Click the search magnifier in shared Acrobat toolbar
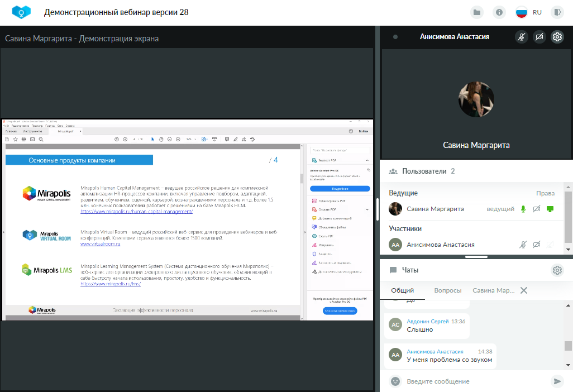The image size is (573, 392). pos(41,139)
